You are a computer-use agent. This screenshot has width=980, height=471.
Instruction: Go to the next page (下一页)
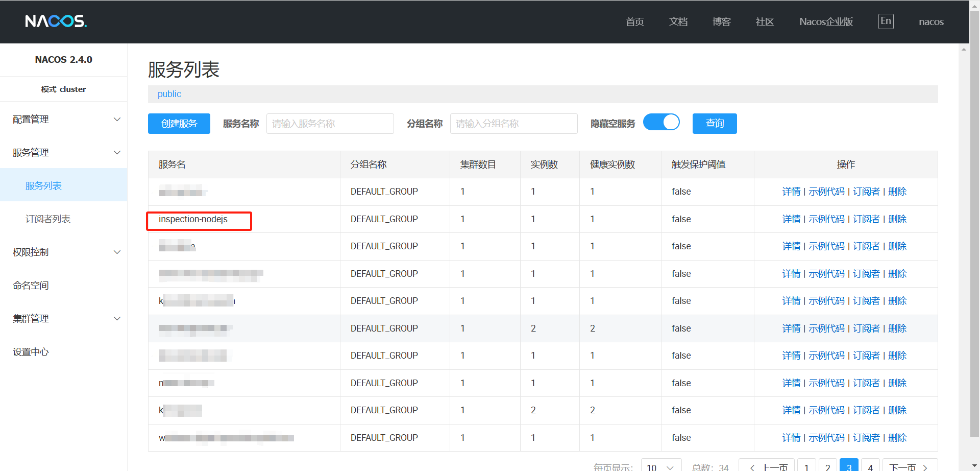(x=910, y=466)
